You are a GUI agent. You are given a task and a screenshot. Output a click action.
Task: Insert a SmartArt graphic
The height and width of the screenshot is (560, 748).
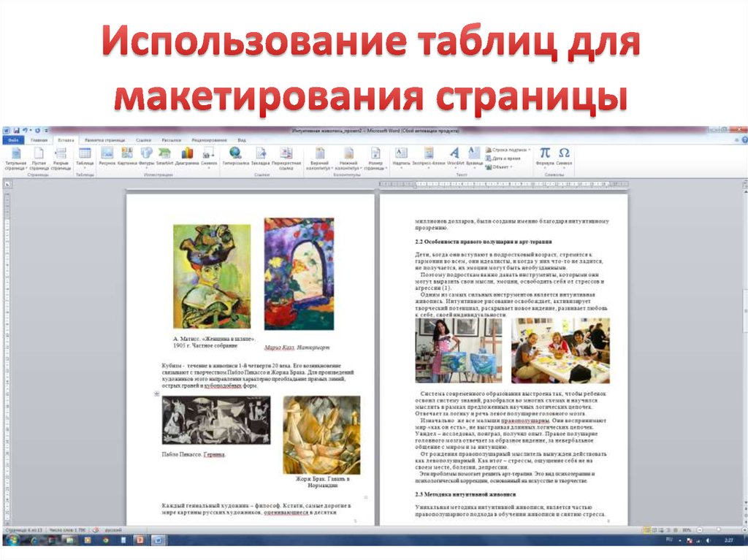[x=165, y=156]
